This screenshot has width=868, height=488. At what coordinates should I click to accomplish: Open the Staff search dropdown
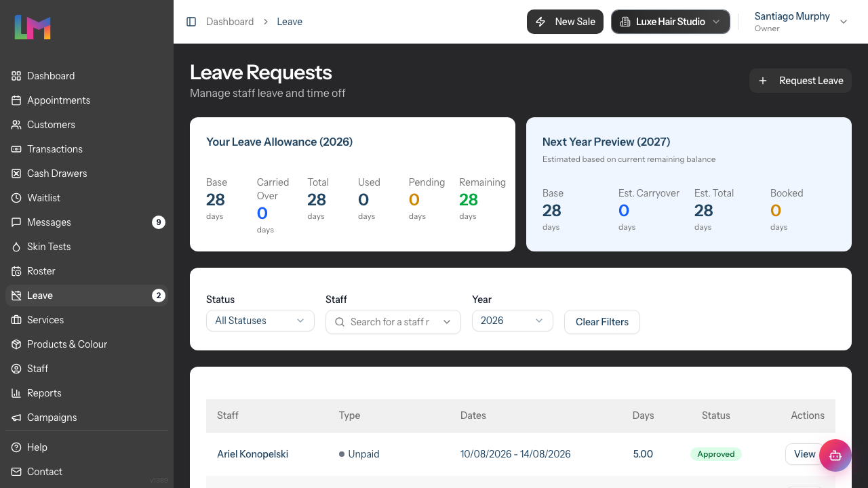(x=393, y=322)
